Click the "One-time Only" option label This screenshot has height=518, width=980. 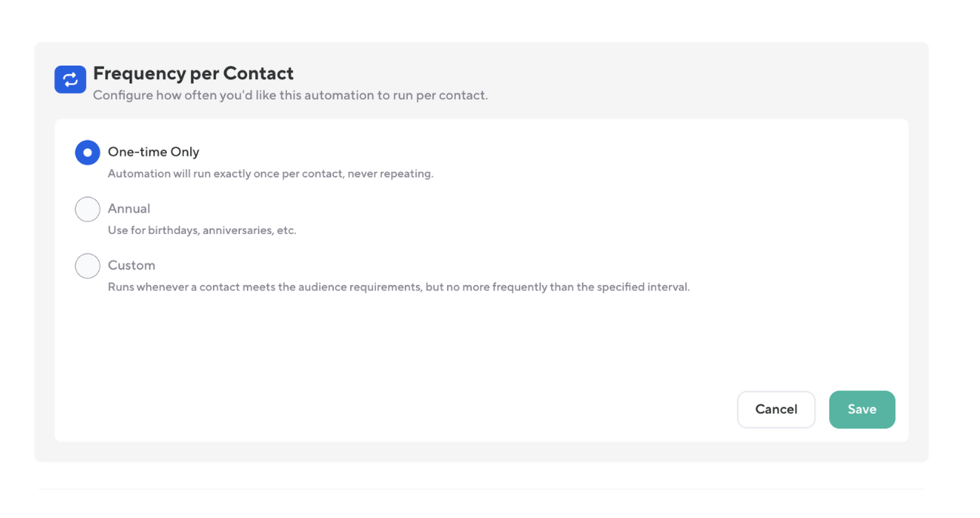pos(153,152)
